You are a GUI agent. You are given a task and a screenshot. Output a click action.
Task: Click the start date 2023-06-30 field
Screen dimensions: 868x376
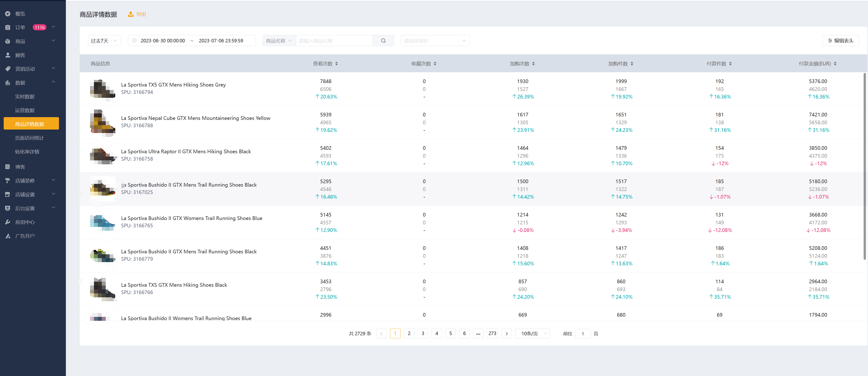tap(163, 41)
